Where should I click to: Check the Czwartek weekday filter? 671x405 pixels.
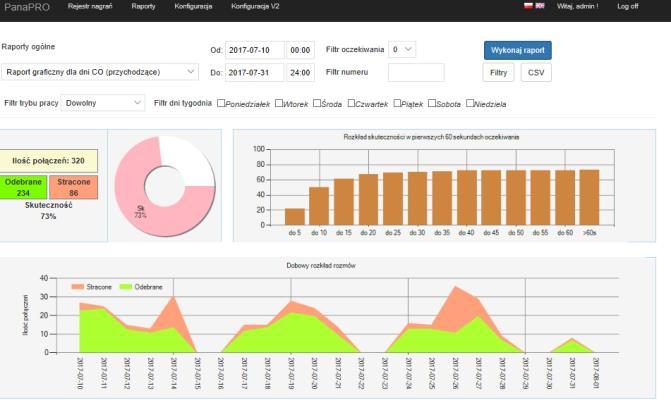pyautogui.click(x=351, y=103)
